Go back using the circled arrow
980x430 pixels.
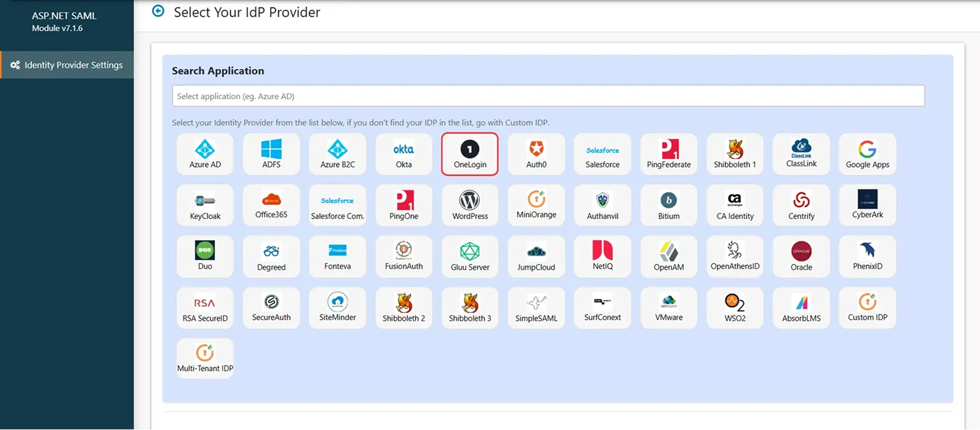(158, 11)
